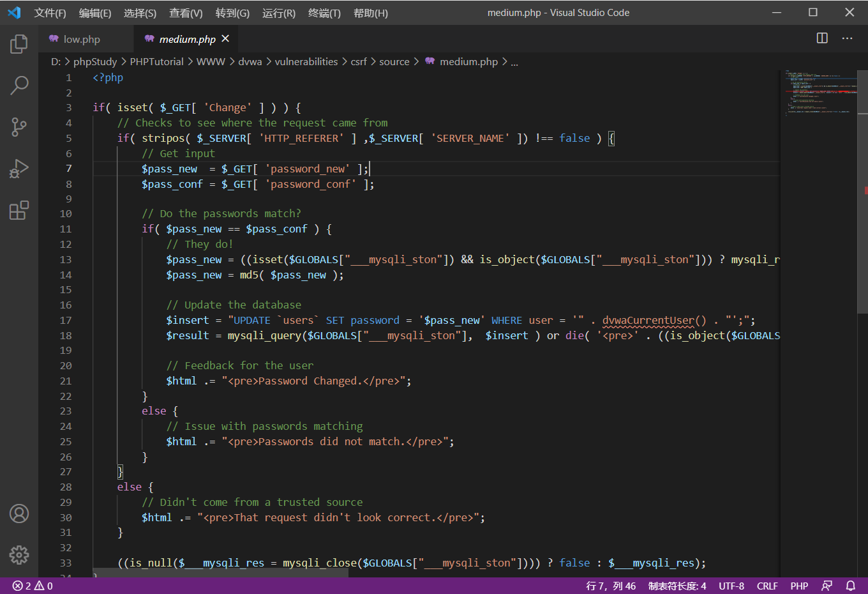Screen dimensions: 868x594
Task: Open the Source Control view
Action: [19, 126]
